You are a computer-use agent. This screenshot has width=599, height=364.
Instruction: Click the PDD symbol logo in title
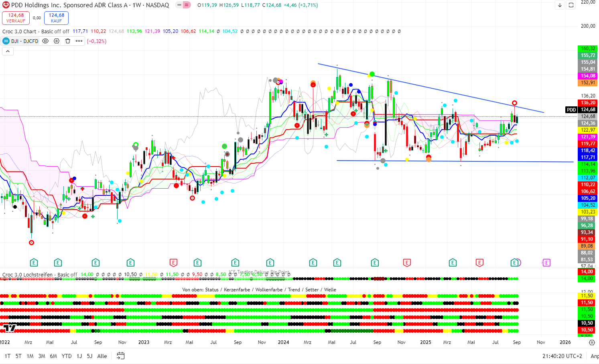[6, 5]
